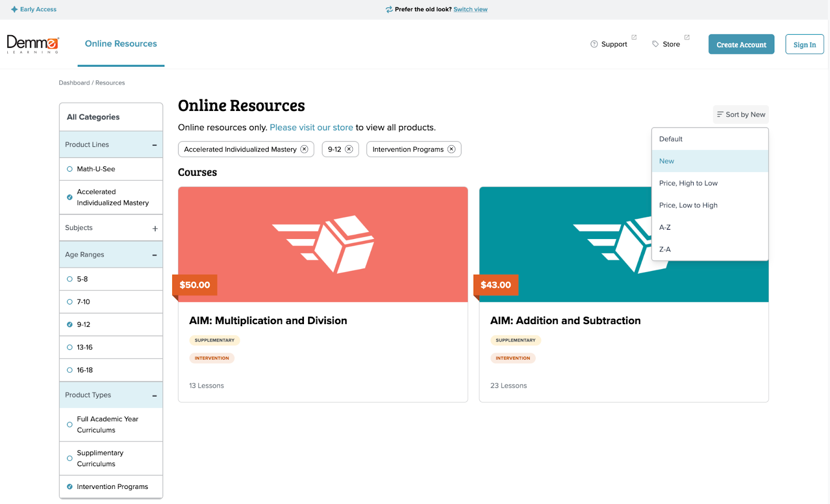Click the 13 Lessons text

pos(206,386)
